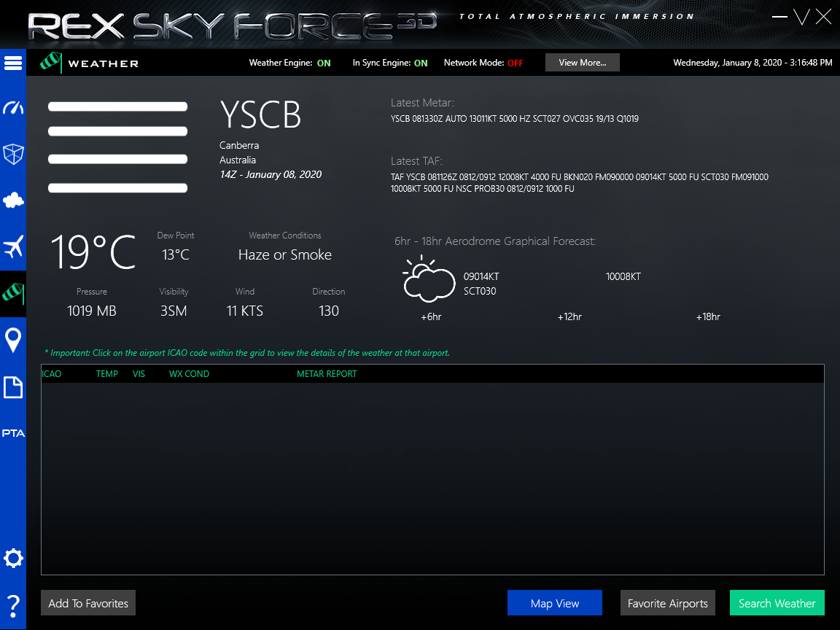Open the 3D cube textures icon
The width and height of the screenshot is (840, 630).
click(13, 155)
